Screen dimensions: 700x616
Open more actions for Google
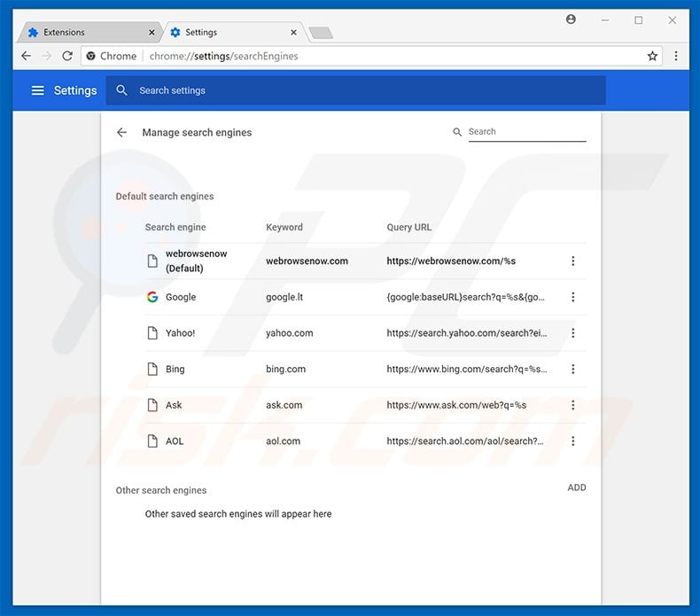572,297
